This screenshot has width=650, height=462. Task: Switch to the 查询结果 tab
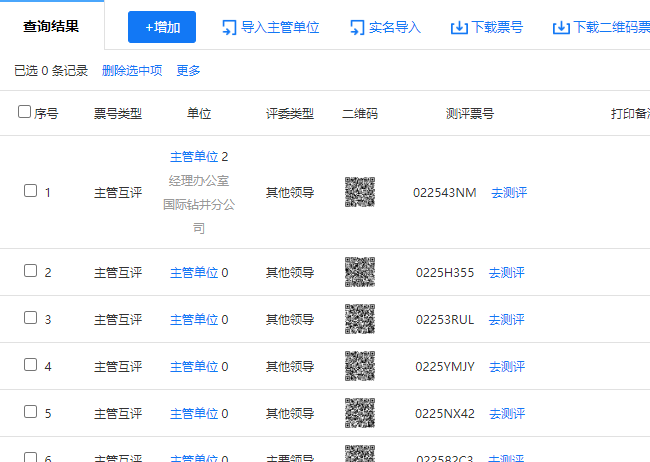click(51, 27)
